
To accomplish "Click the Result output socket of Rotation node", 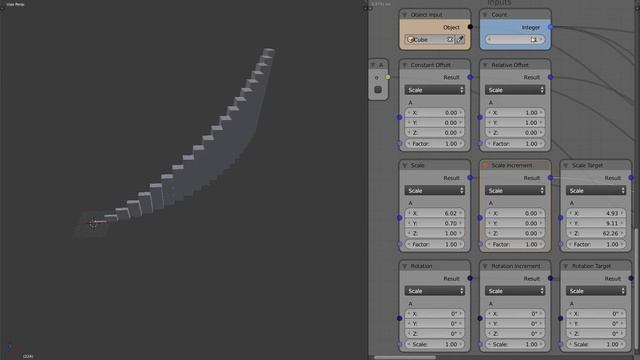I will [x=470, y=278].
